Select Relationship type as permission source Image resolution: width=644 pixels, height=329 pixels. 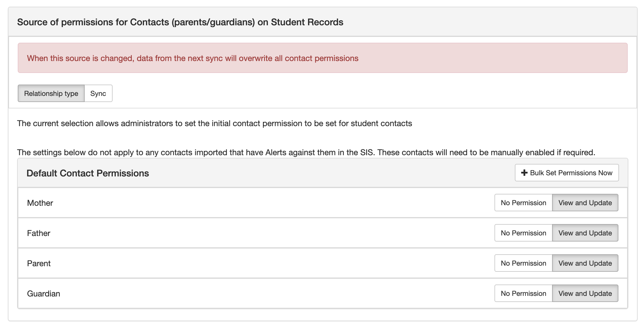point(51,93)
